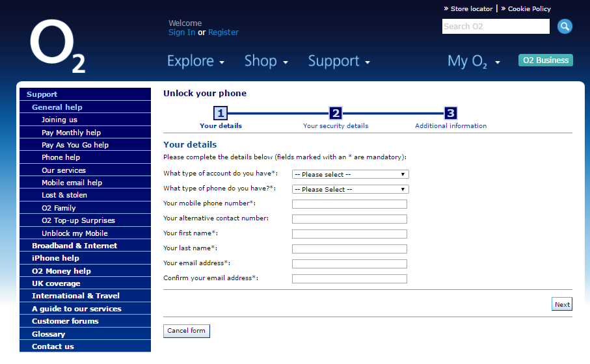Viewport: 590px width, 364px height.
Task: Click the confirm email address field
Action: pos(349,279)
